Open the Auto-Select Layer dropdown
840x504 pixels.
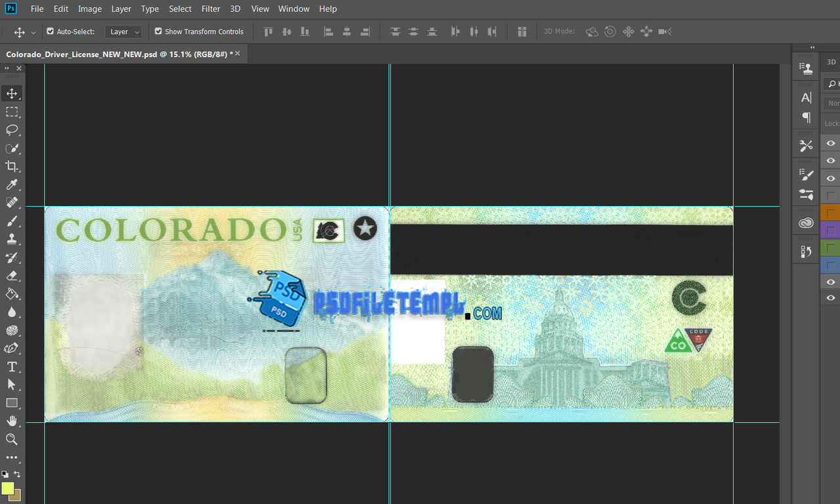pyautogui.click(x=123, y=31)
